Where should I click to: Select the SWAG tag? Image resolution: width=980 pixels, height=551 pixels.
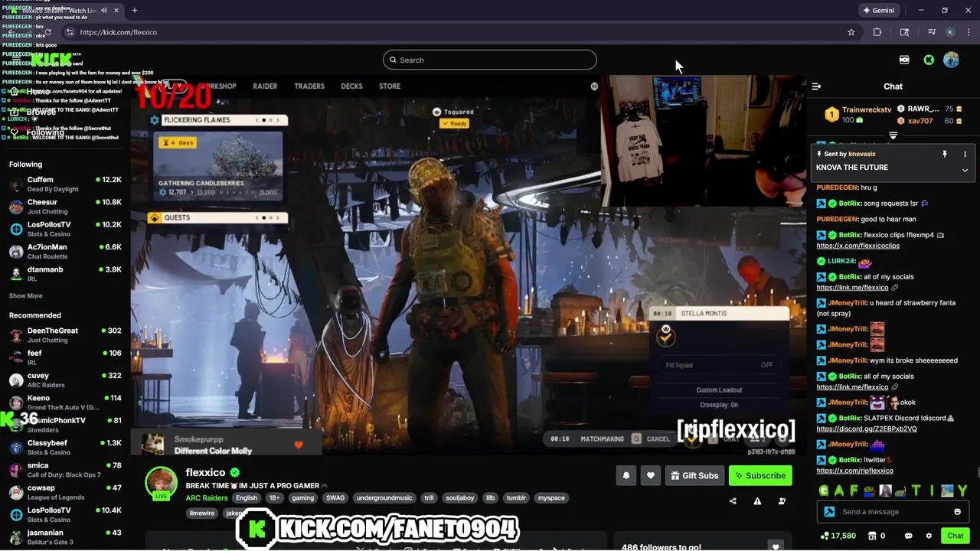(335, 498)
